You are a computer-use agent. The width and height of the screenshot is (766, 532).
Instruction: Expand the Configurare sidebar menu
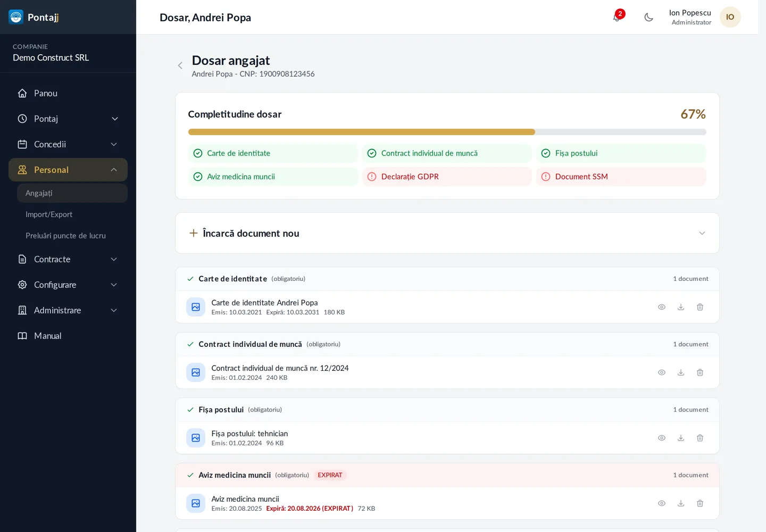68,285
